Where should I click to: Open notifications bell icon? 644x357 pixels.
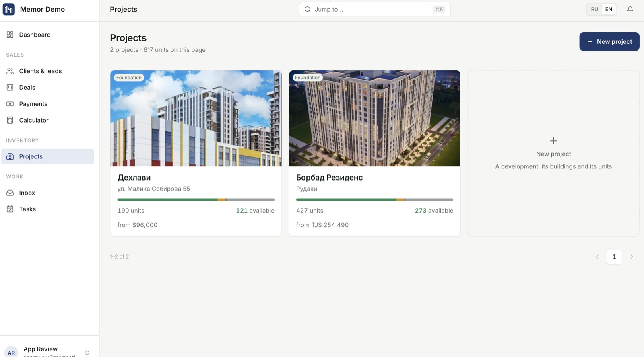tap(630, 9)
